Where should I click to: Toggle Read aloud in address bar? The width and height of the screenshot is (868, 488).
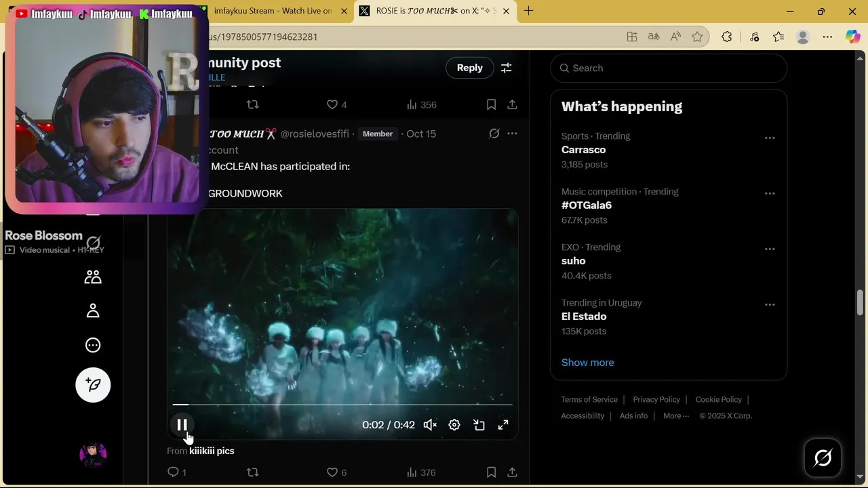[x=675, y=37]
